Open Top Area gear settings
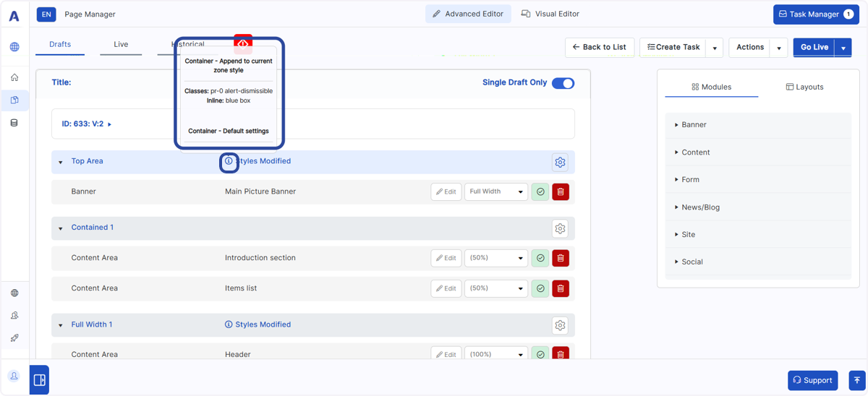This screenshot has height=396, width=868. pyautogui.click(x=560, y=163)
